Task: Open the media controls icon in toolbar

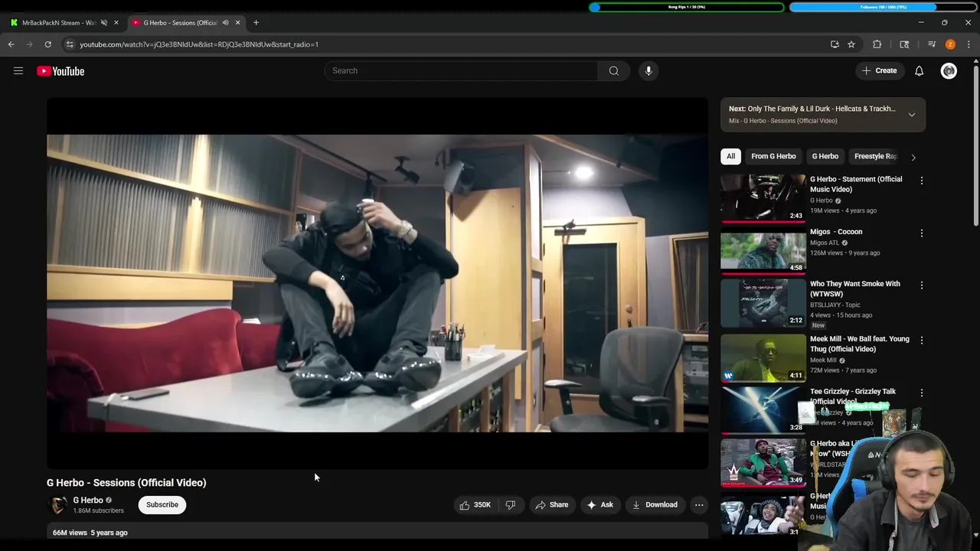Action: click(932, 44)
